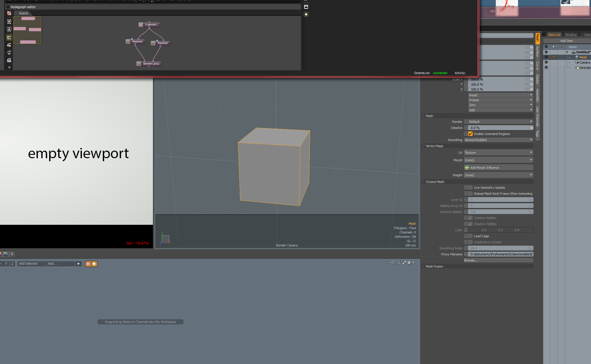Enable Live Geometry Update checkbox

pos(470,187)
